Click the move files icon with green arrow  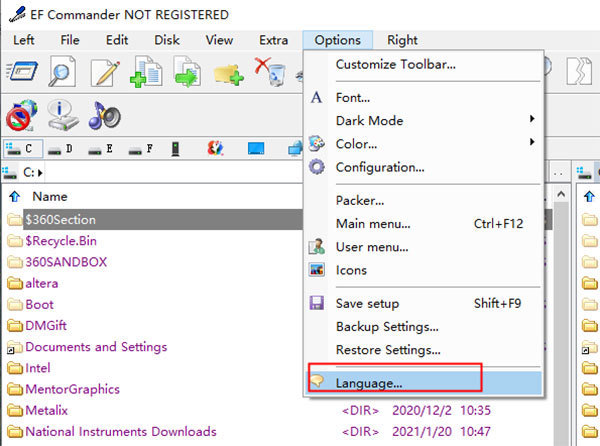187,72
